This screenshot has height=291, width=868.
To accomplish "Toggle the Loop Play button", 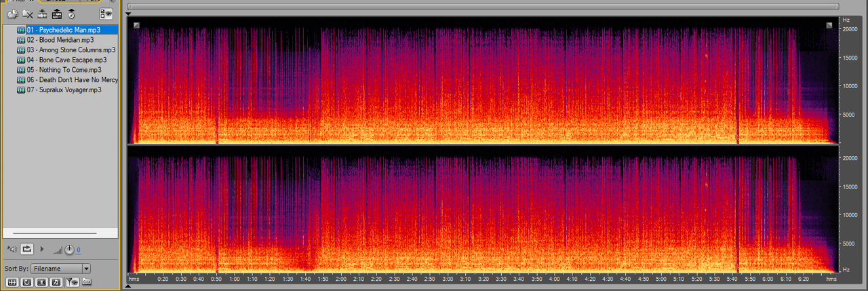I will [x=27, y=249].
